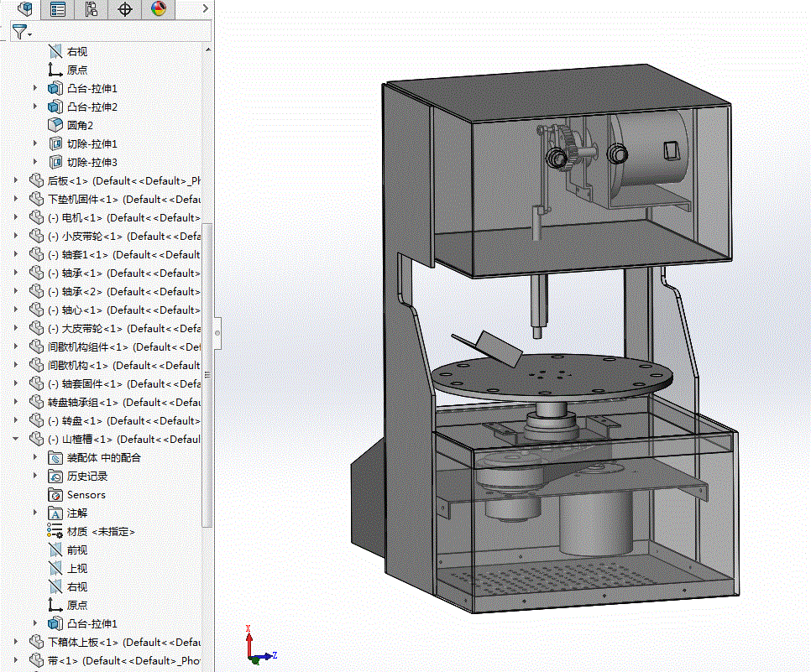Select the 间歇机构组件<1> part icon
Image resolution: width=811 pixels, height=672 pixels.
(36, 346)
